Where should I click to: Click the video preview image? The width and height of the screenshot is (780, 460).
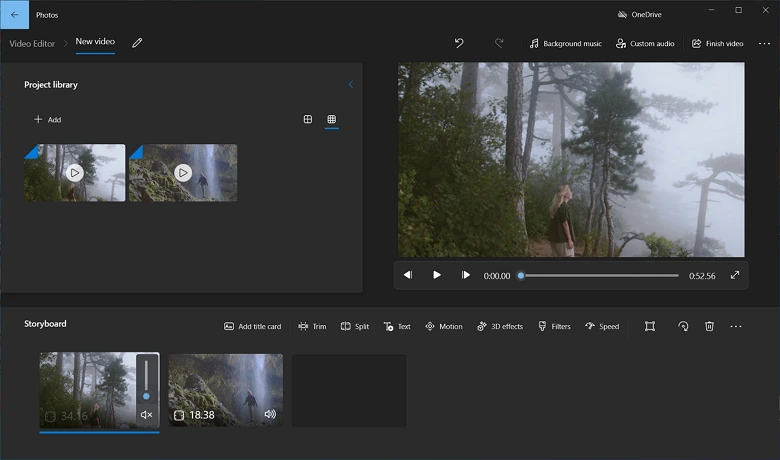[571, 160]
